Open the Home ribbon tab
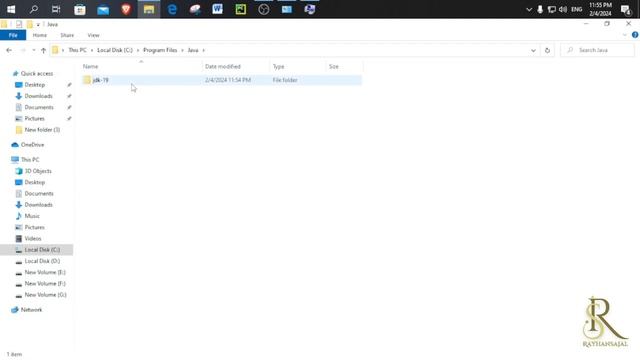The image size is (640, 360). pyautogui.click(x=40, y=35)
